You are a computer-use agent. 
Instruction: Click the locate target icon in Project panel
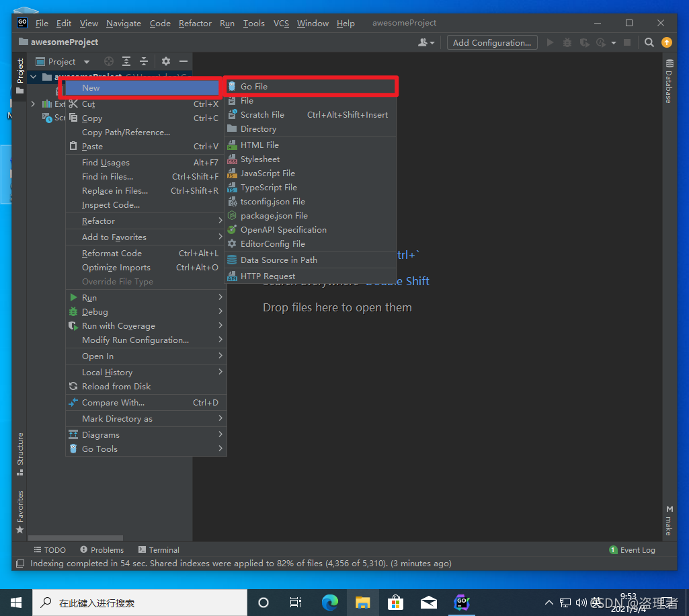click(108, 62)
